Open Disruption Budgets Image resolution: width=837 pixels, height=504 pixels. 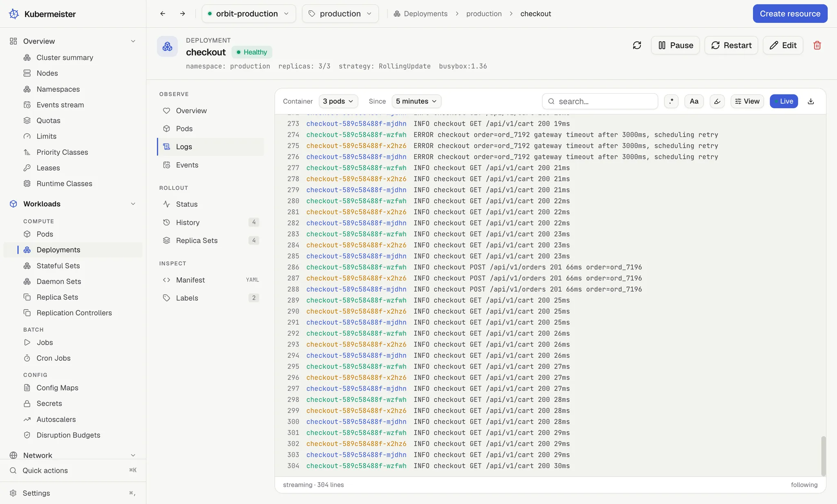(x=68, y=435)
